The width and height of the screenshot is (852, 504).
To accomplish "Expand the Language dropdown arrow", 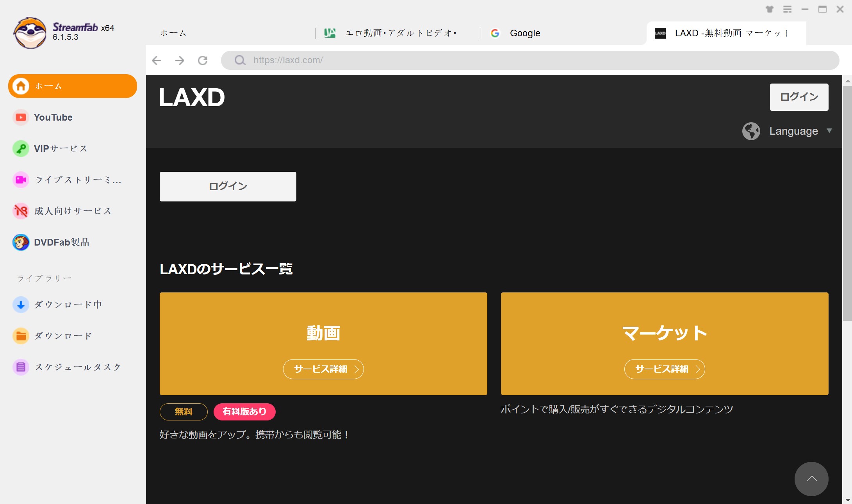I will tap(829, 131).
